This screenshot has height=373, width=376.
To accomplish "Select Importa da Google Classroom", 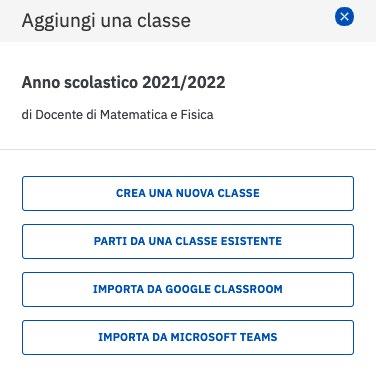I will click(188, 289).
